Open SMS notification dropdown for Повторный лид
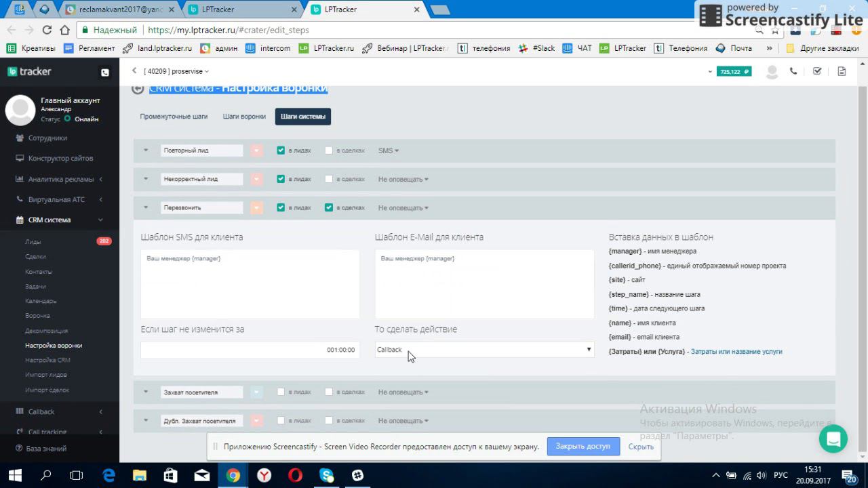Screen dimensions: 868x488 (389, 150)
